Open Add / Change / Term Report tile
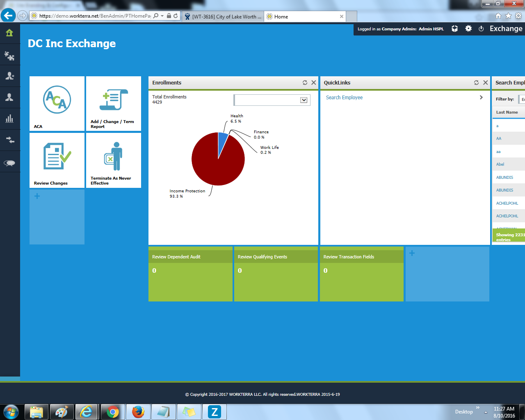Screen dimensions: 525x420 point(114,103)
